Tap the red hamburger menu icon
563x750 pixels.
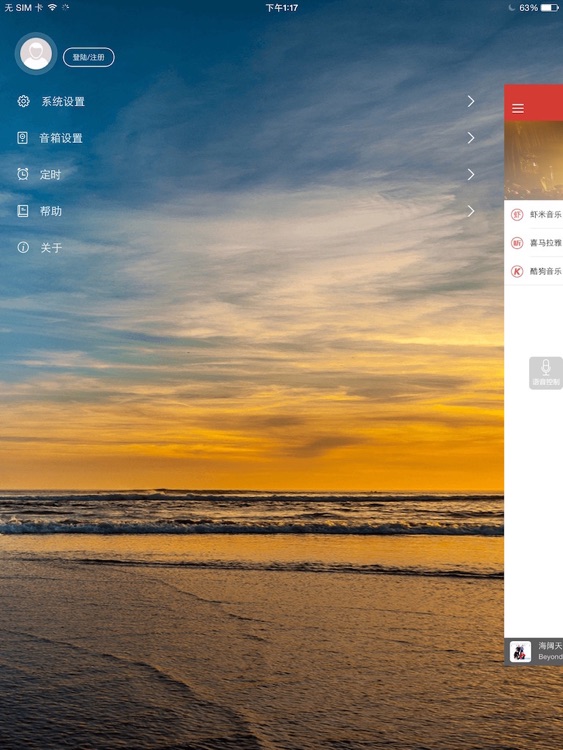518,109
